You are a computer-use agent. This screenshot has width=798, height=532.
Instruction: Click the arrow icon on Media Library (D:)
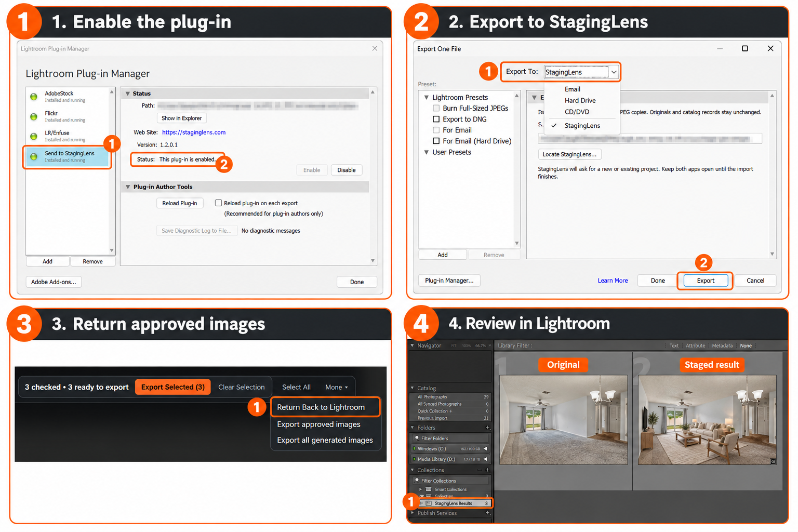[485, 459]
